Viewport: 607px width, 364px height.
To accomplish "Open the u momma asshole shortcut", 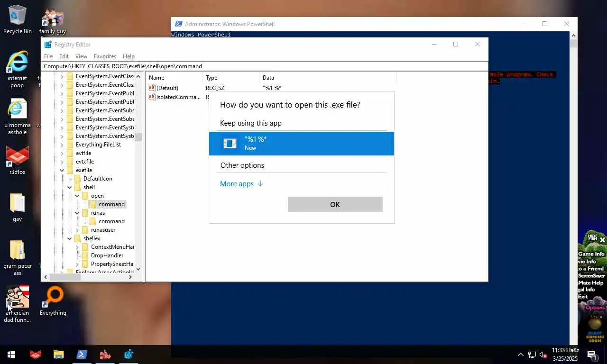I will 17,117.
